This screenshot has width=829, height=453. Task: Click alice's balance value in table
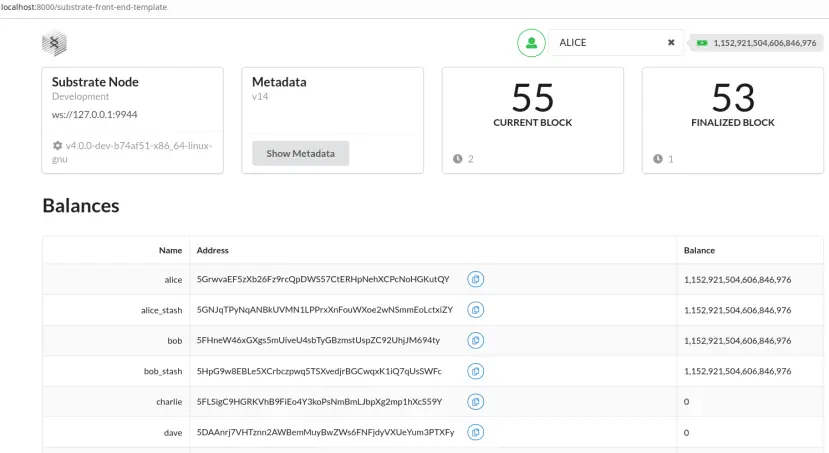[x=738, y=280]
